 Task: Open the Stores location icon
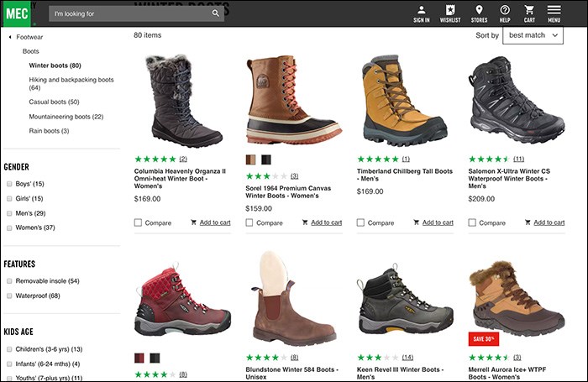[x=479, y=14]
